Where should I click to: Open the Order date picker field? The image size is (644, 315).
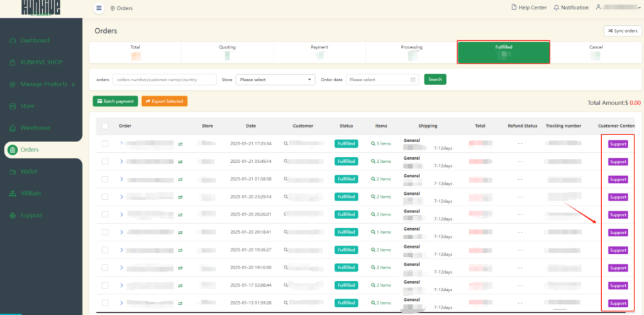(x=382, y=80)
